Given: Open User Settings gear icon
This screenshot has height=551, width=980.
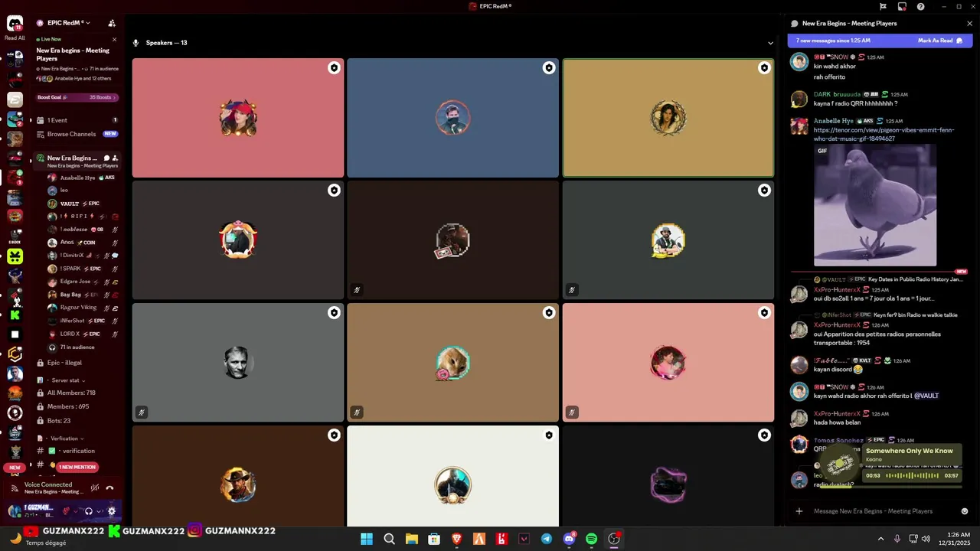Looking at the screenshot, I should point(112,511).
